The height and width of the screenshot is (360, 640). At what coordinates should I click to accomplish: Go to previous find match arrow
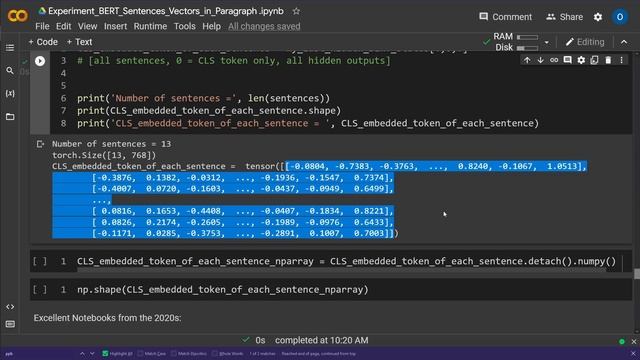82,353
